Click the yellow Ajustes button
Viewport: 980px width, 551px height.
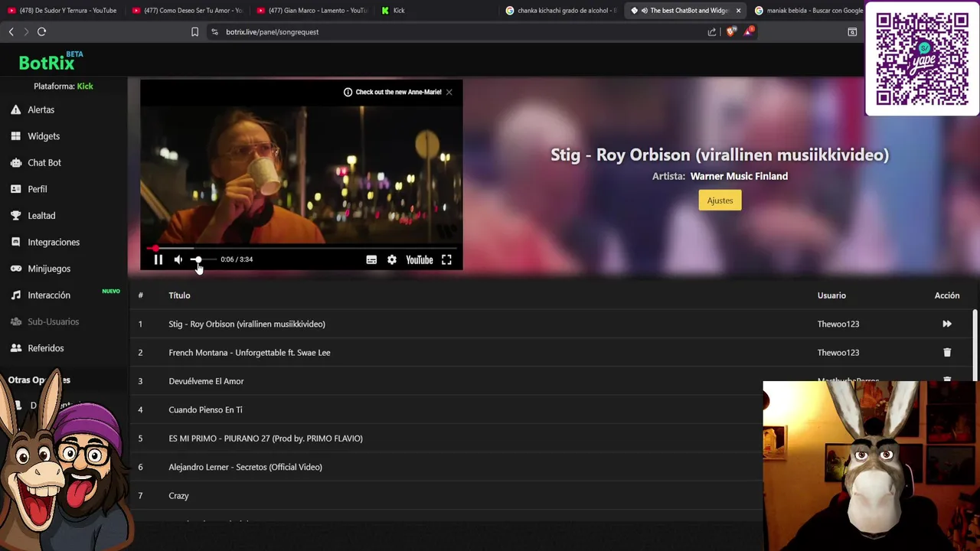(x=720, y=201)
